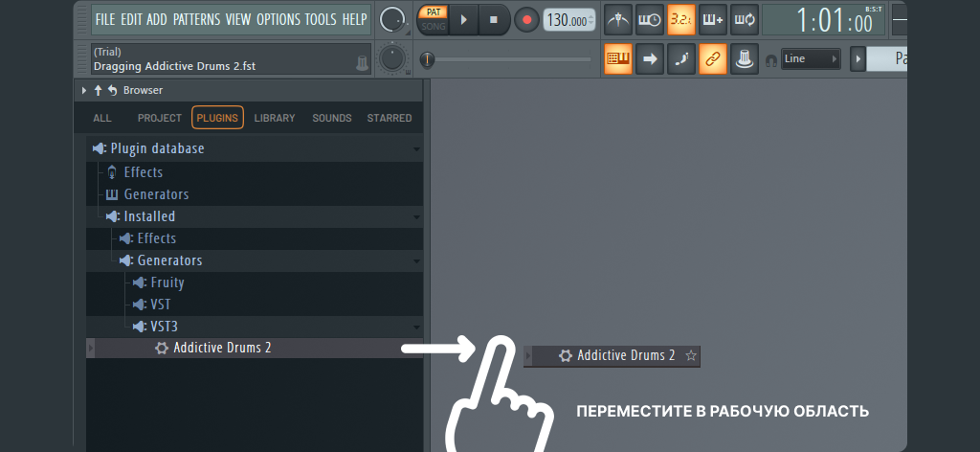980x452 pixels.
Task: Open the Browser options triangle menu
Action: (84, 91)
